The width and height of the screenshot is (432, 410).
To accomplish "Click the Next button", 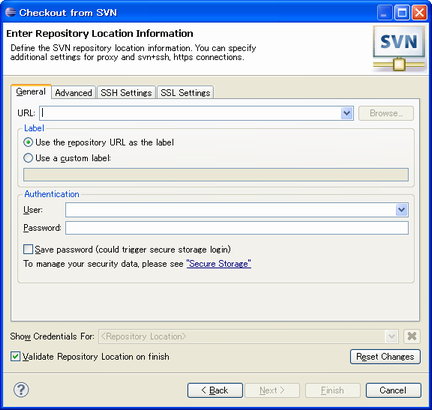I will 272,390.
